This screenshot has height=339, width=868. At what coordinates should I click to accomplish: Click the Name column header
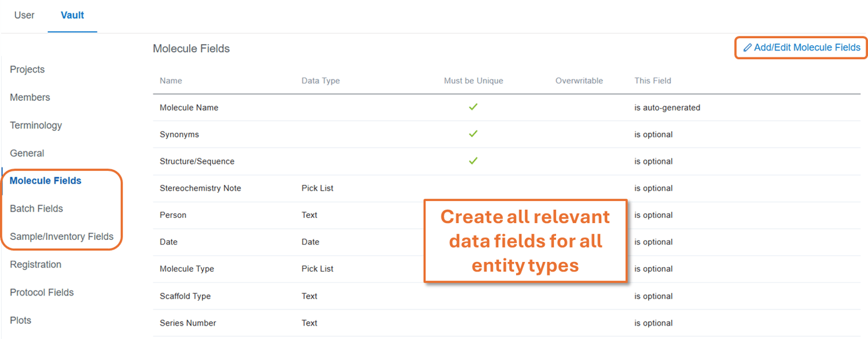point(171,81)
